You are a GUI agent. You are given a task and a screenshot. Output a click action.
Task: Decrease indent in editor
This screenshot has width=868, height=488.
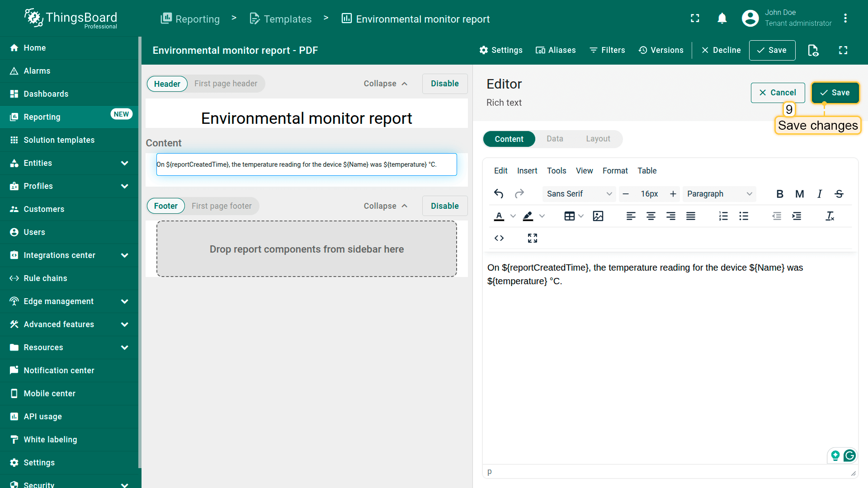[777, 216]
